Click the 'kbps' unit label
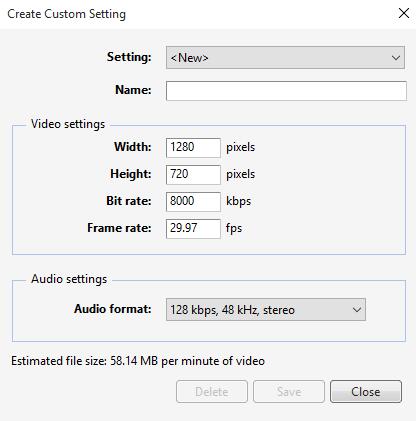The height and width of the screenshot is (421, 416). coord(239,202)
